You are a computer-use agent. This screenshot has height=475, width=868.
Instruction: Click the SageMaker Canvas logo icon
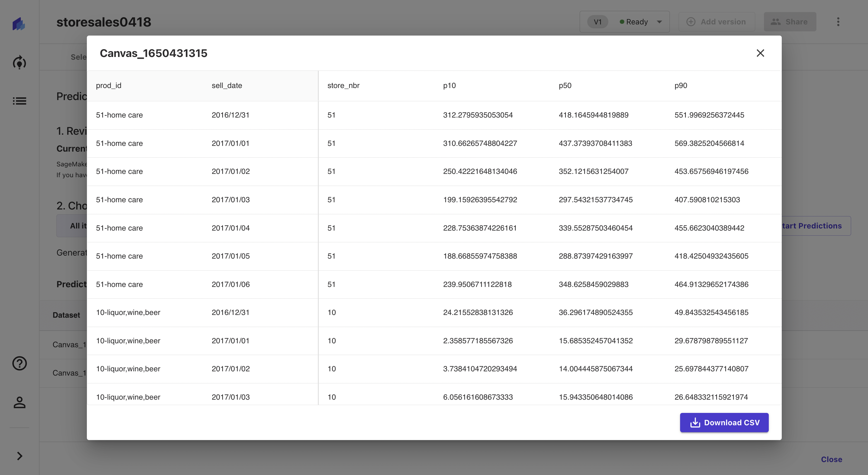(x=19, y=24)
